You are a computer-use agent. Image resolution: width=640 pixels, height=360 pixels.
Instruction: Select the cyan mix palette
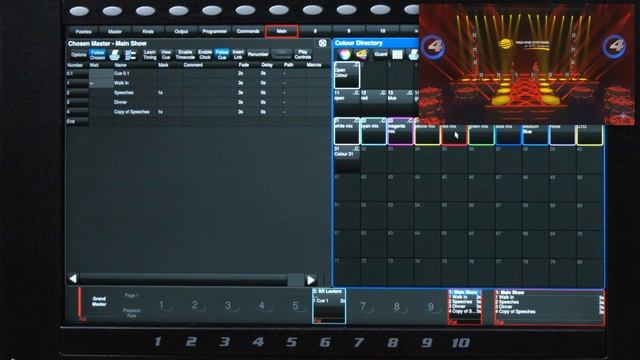click(x=373, y=131)
